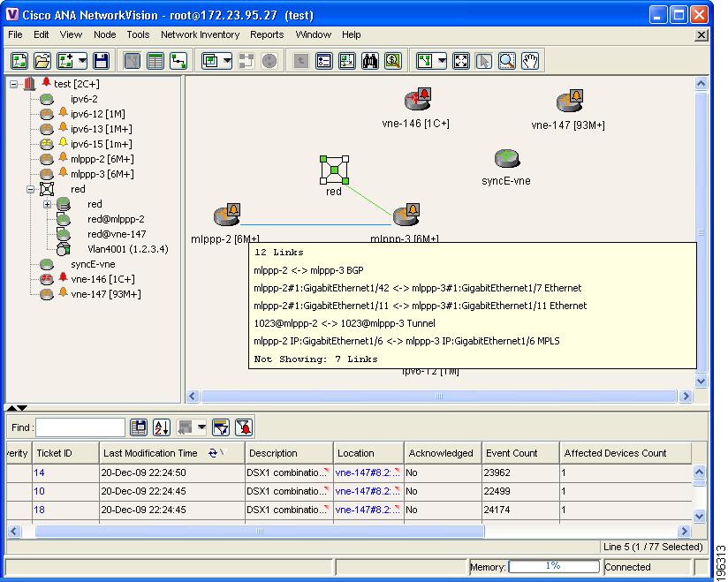Click the table filter funnel icon
728x582 pixels.
(x=221, y=427)
